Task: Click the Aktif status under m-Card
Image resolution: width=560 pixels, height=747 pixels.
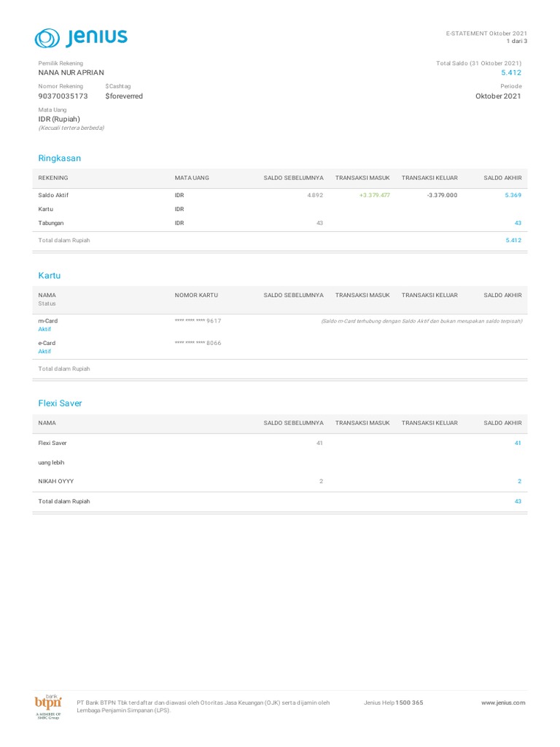Action: click(x=44, y=329)
